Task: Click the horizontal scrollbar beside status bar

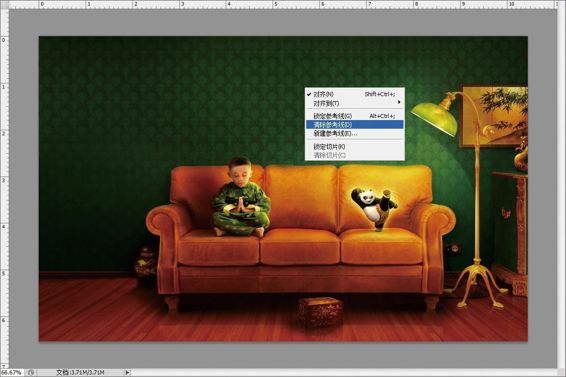Action: [x=345, y=372]
